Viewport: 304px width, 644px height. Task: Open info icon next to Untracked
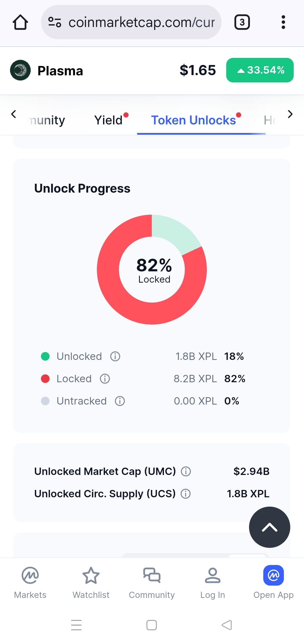tap(120, 401)
